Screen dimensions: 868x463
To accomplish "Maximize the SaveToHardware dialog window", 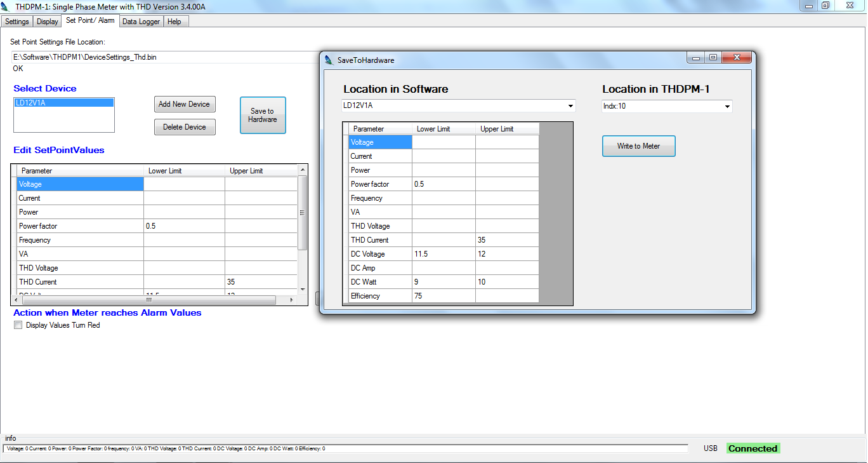I will point(713,58).
